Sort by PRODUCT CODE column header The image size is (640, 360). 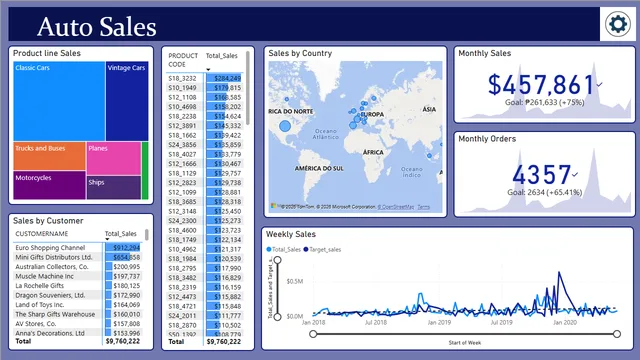[x=183, y=60]
